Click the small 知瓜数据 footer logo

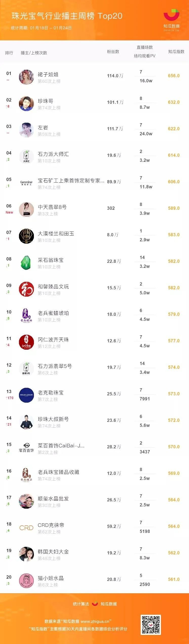pyautogui.click(x=95, y=604)
